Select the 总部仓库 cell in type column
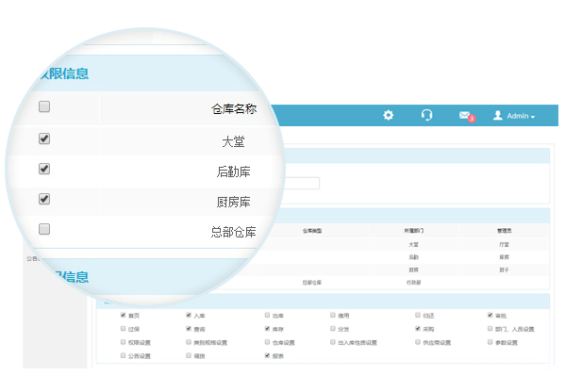The height and width of the screenshot is (392, 566). coord(312,283)
